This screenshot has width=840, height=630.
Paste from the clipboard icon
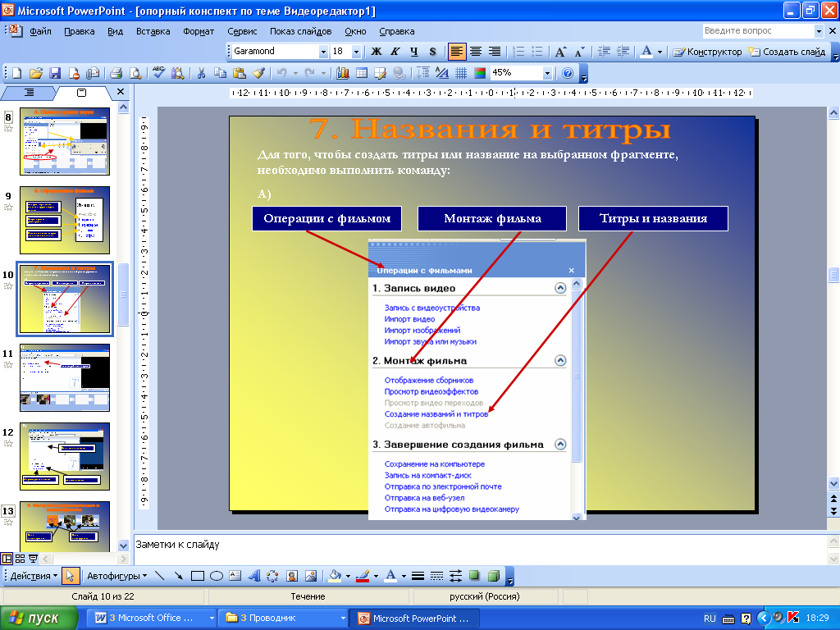click(240, 73)
